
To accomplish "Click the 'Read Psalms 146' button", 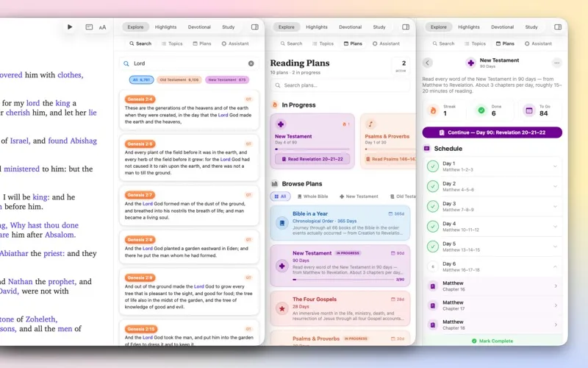I will [x=390, y=159].
